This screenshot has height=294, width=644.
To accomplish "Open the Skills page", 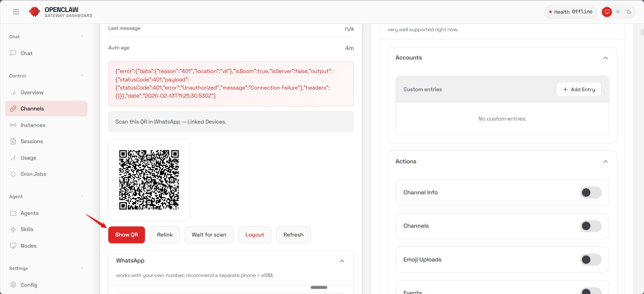I will tap(47, 229).
